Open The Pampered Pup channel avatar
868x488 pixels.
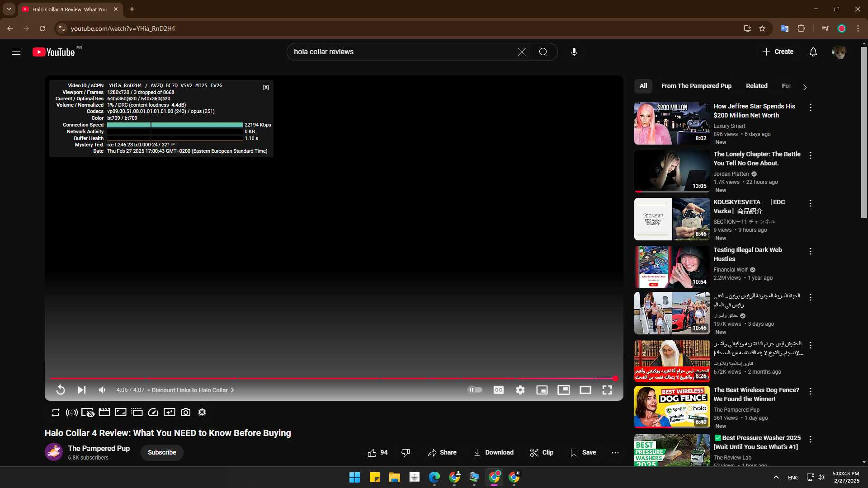[54, 452]
